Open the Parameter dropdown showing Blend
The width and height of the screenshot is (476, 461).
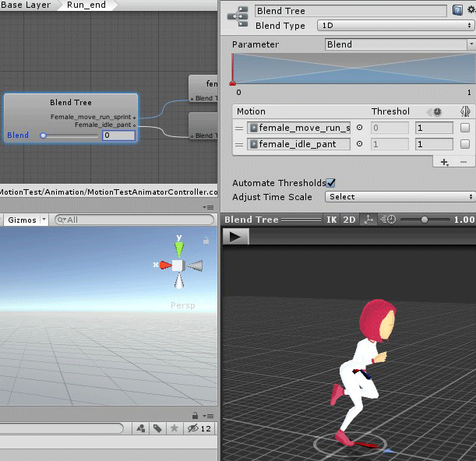click(x=399, y=44)
